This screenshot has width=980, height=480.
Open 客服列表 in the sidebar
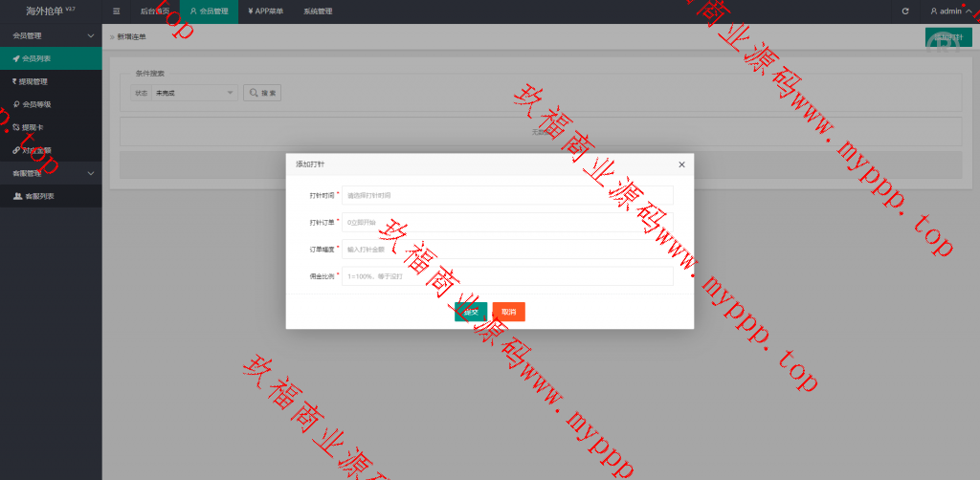38,196
